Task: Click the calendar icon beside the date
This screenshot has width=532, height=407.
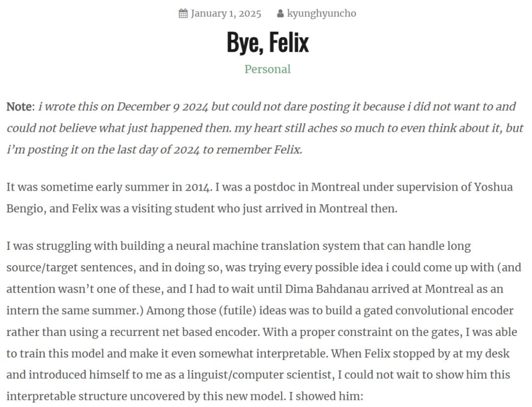Action: coord(183,14)
